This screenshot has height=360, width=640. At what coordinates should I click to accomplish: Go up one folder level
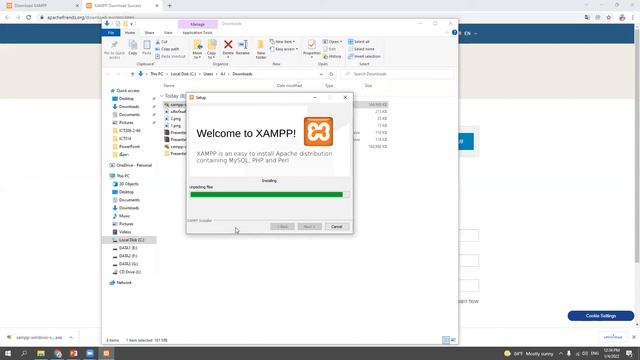pyautogui.click(x=132, y=74)
